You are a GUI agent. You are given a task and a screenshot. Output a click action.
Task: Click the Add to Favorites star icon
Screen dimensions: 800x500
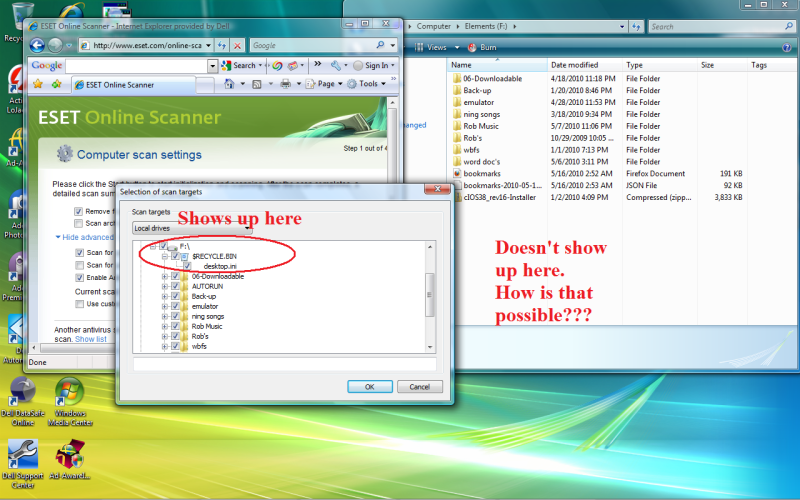coord(56,84)
